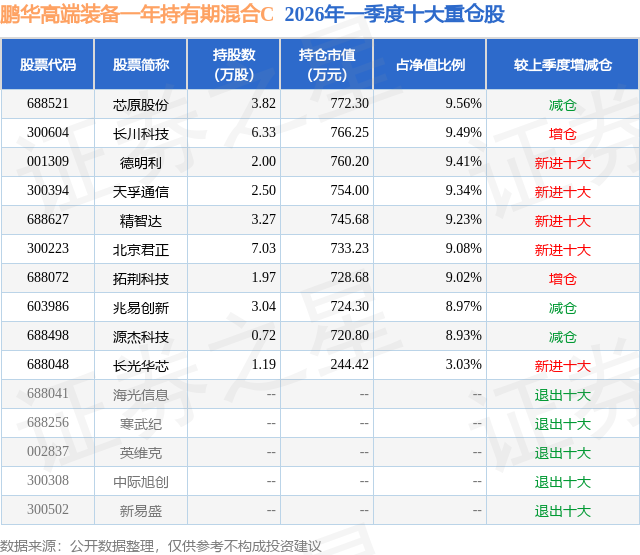This screenshot has height=555, width=640.
Task: Click the stock name 天孚通信
Action: pyautogui.click(x=141, y=192)
